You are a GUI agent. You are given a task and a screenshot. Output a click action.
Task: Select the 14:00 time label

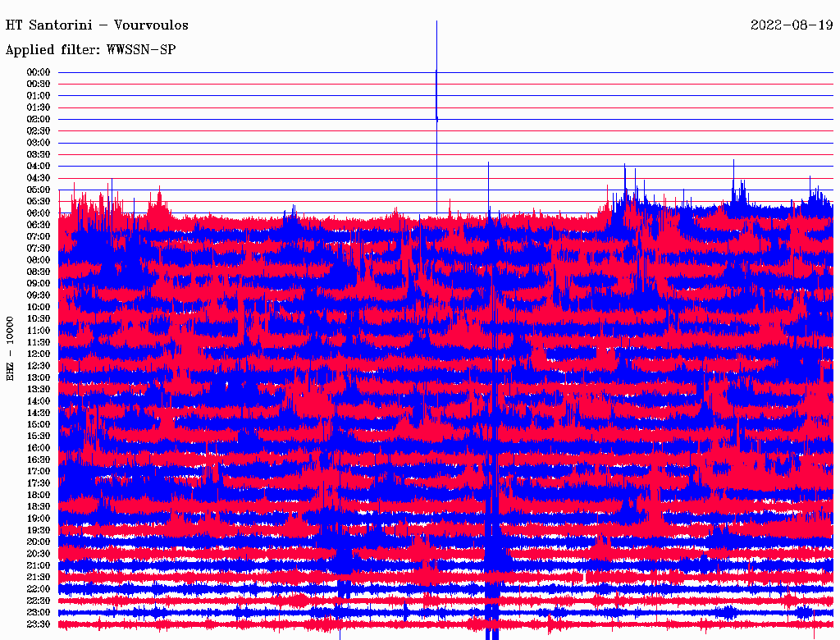tap(39, 401)
